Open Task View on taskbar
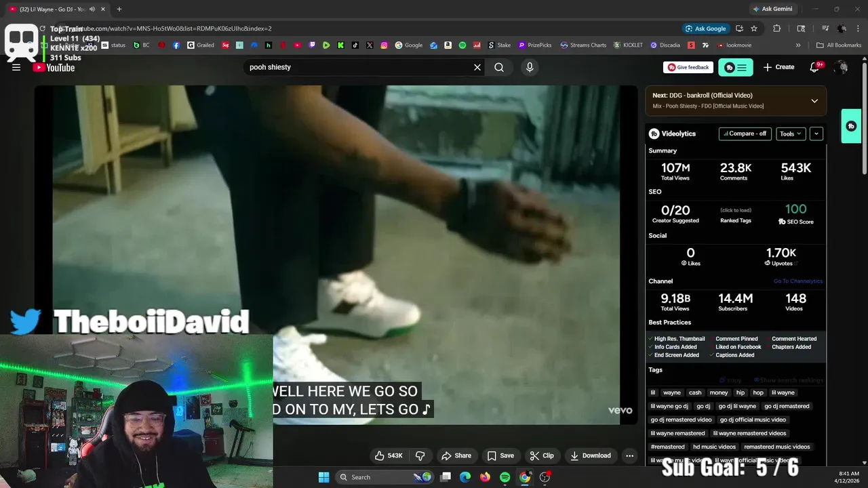The width and height of the screenshot is (868, 488). tap(446, 477)
